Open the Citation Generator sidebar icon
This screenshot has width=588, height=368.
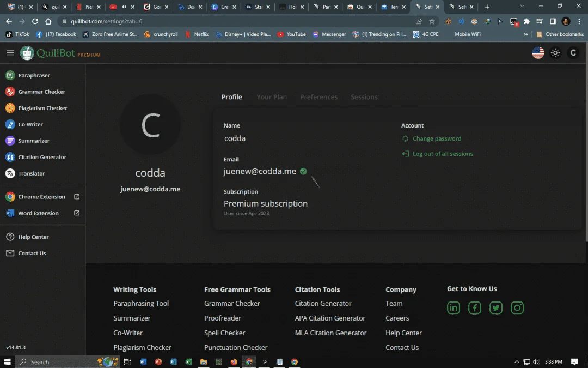(10, 157)
